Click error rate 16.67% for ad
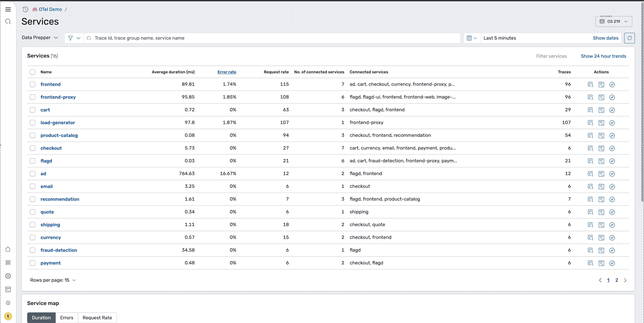This screenshot has height=323, width=644. (x=228, y=174)
